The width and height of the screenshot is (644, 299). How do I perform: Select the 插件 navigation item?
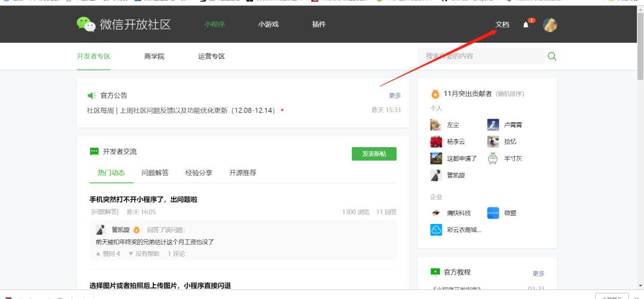pyautogui.click(x=318, y=24)
